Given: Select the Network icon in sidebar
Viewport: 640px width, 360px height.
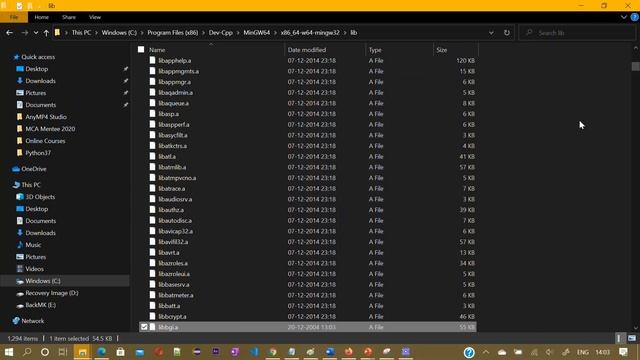Looking at the screenshot, I should (16, 321).
